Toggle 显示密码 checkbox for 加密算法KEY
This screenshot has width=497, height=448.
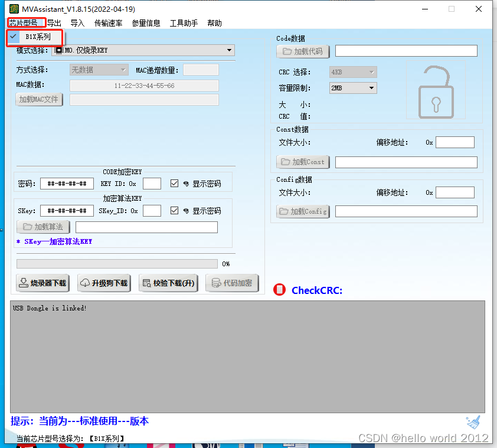174,211
